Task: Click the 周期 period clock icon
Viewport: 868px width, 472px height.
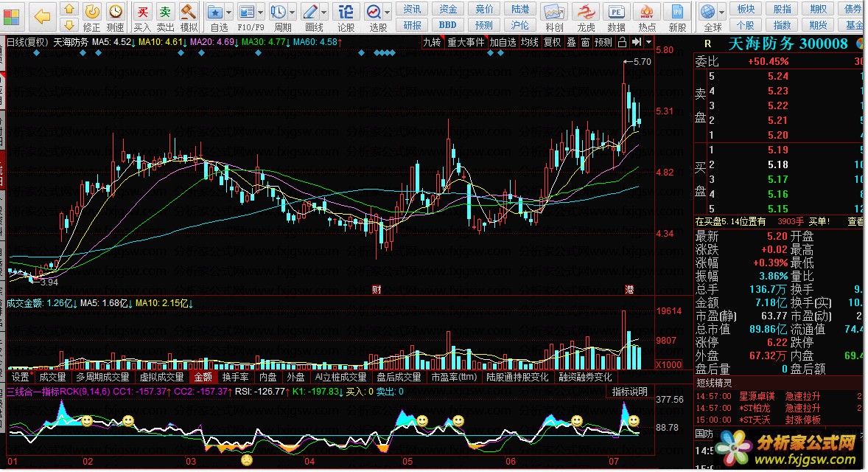Action: tap(279, 12)
